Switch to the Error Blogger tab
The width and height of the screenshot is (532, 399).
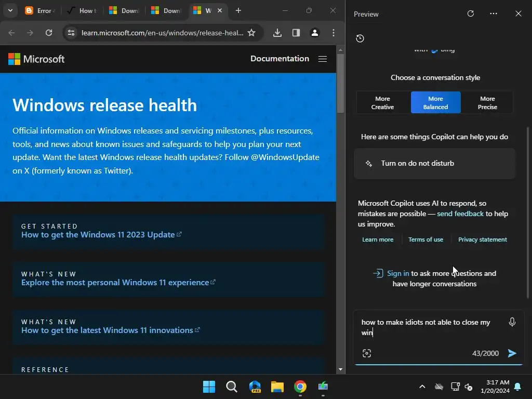39,10
